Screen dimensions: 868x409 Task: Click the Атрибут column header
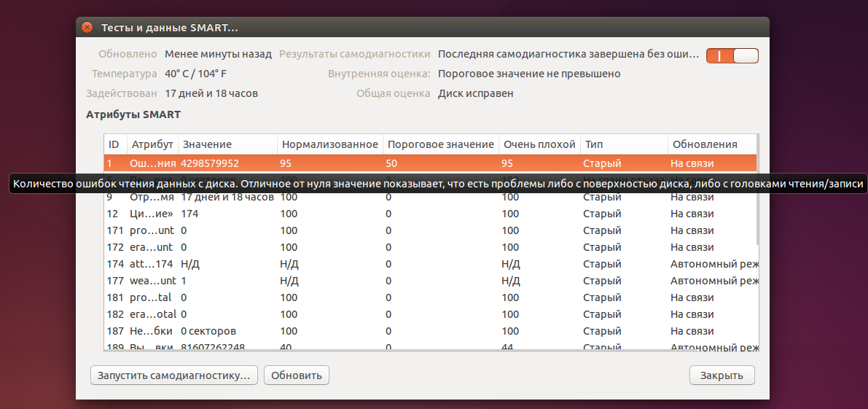pyautogui.click(x=152, y=144)
